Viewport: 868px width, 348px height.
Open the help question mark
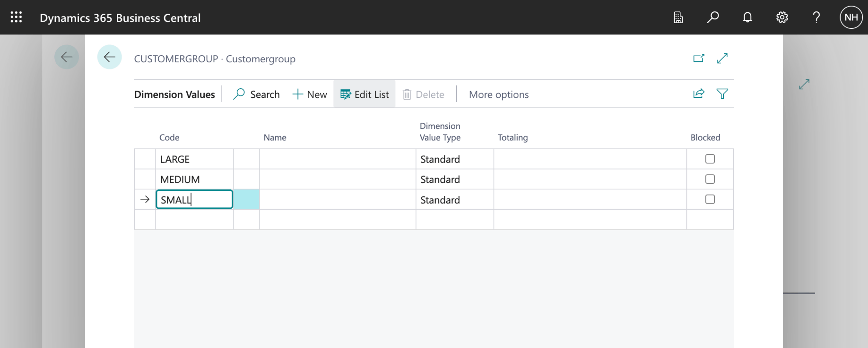[x=816, y=17]
